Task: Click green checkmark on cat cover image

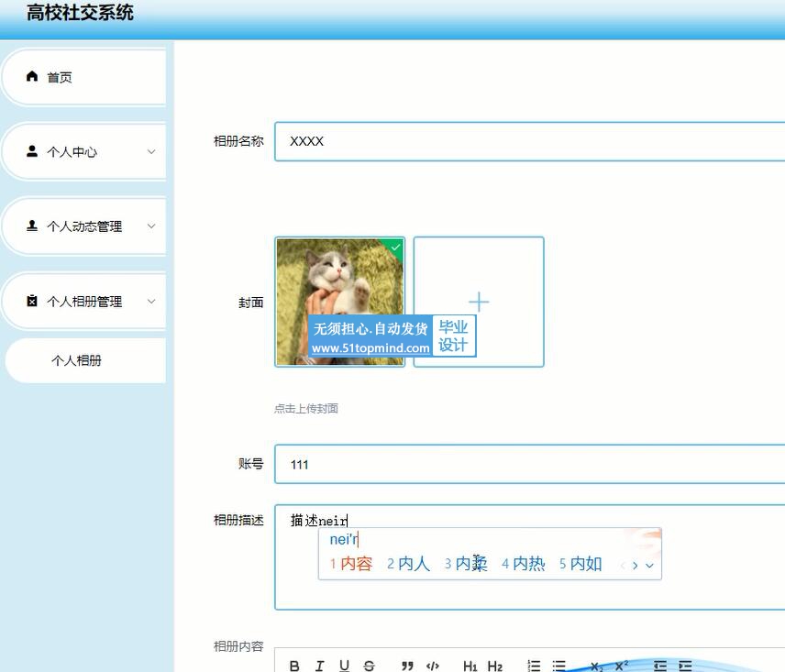Action: [x=395, y=248]
